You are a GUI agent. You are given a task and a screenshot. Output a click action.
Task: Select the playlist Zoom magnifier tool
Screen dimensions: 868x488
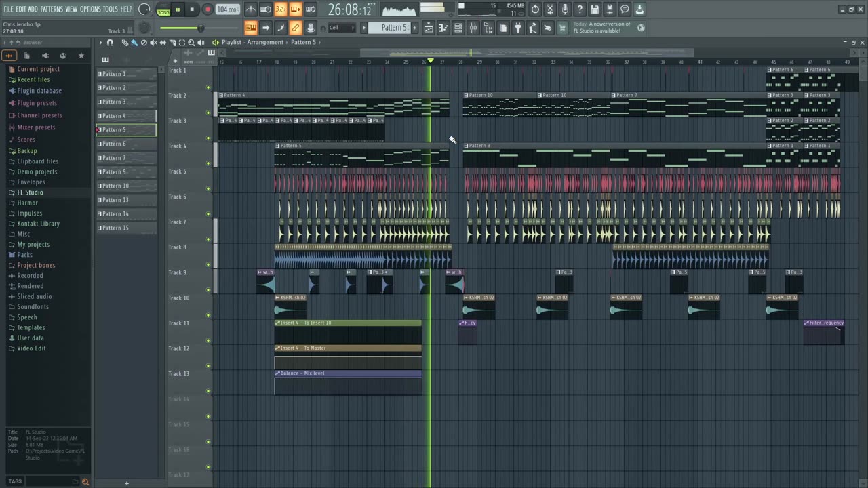(x=191, y=43)
